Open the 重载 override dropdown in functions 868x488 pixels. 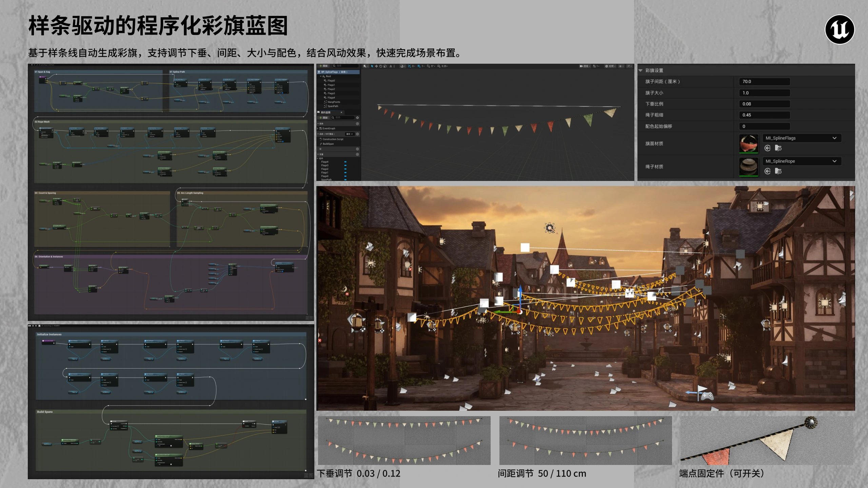(x=350, y=134)
